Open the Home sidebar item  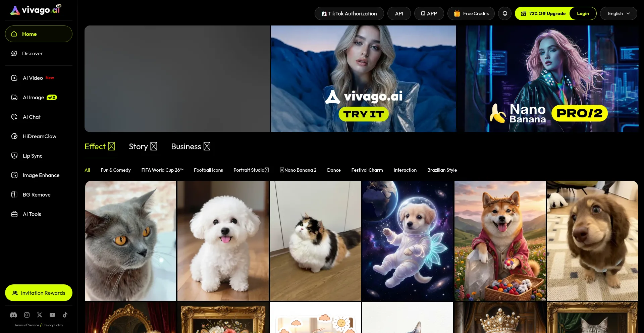(x=39, y=34)
